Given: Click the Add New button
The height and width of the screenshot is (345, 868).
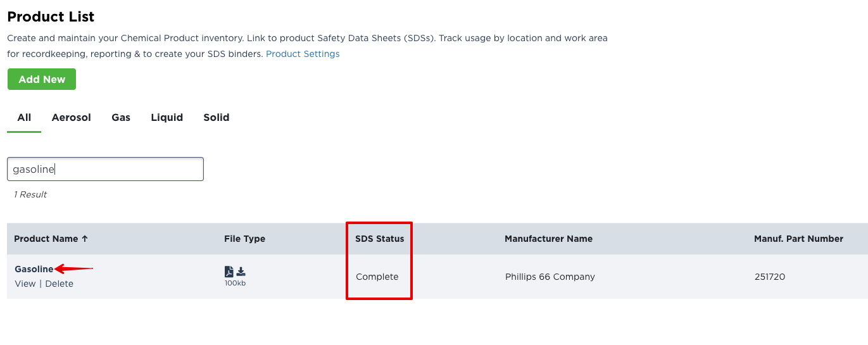Looking at the screenshot, I should point(42,79).
